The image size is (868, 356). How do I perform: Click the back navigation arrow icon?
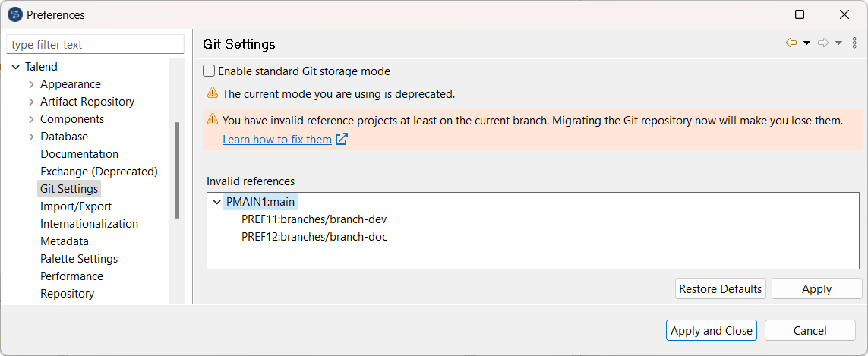pyautogui.click(x=791, y=43)
